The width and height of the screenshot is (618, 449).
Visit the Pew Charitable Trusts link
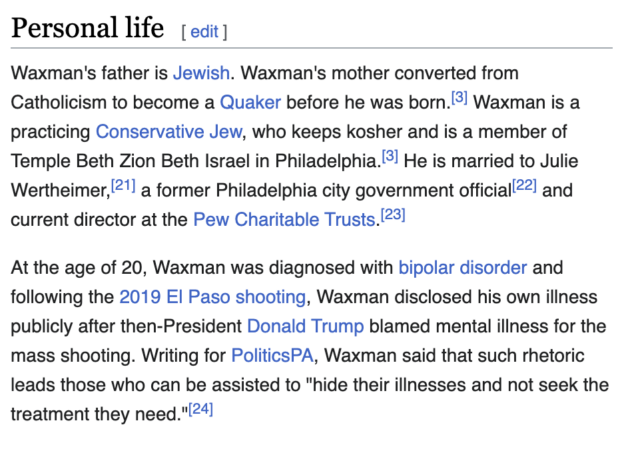(284, 220)
